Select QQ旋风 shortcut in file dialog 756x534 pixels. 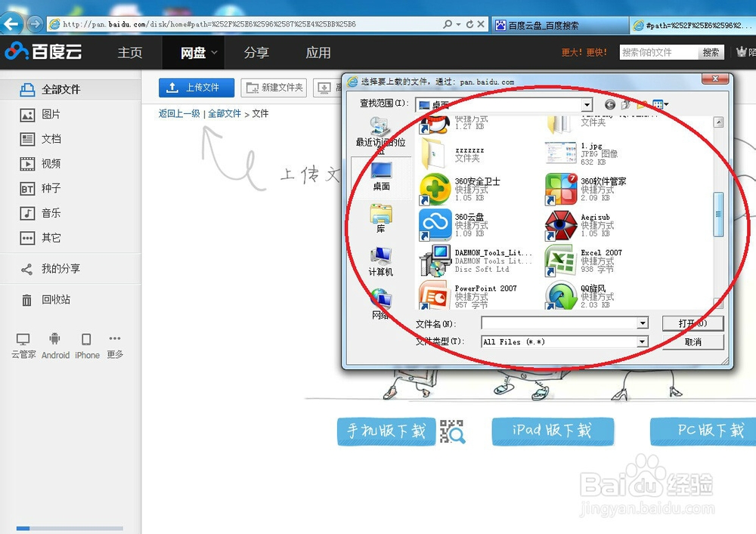[x=578, y=296]
